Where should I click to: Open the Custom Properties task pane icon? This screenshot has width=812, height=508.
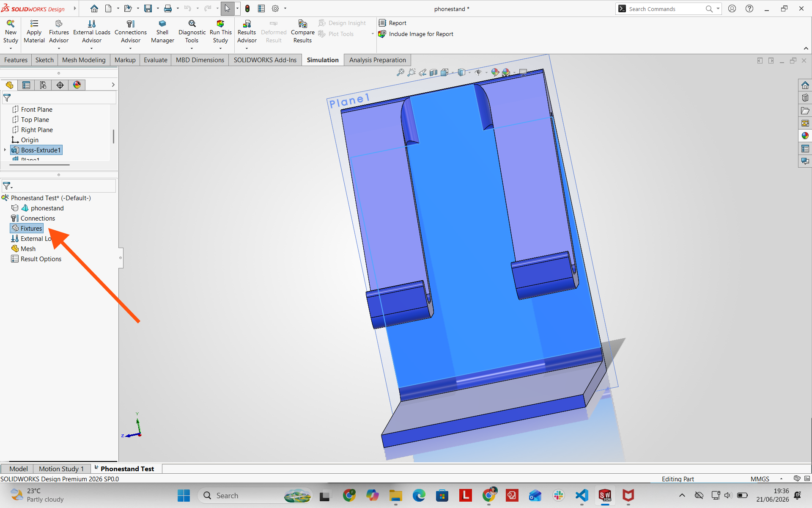coord(805,149)
